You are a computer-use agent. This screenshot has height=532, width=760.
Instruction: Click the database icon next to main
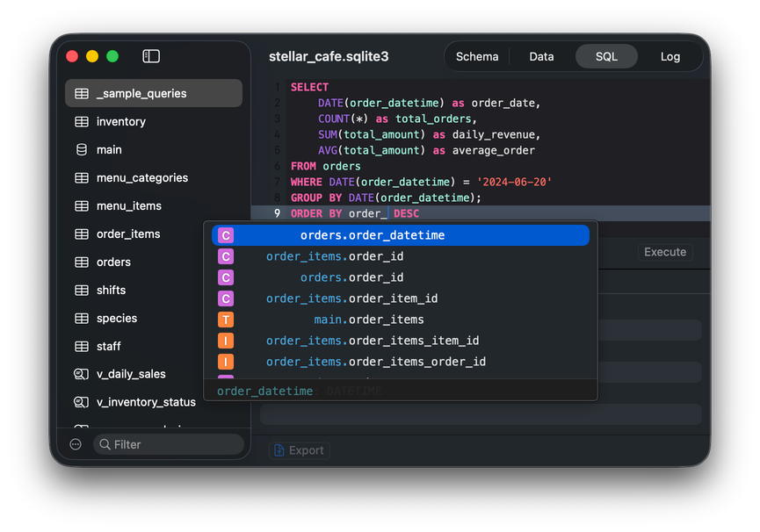pyautogui.click(x=82, y=150)
